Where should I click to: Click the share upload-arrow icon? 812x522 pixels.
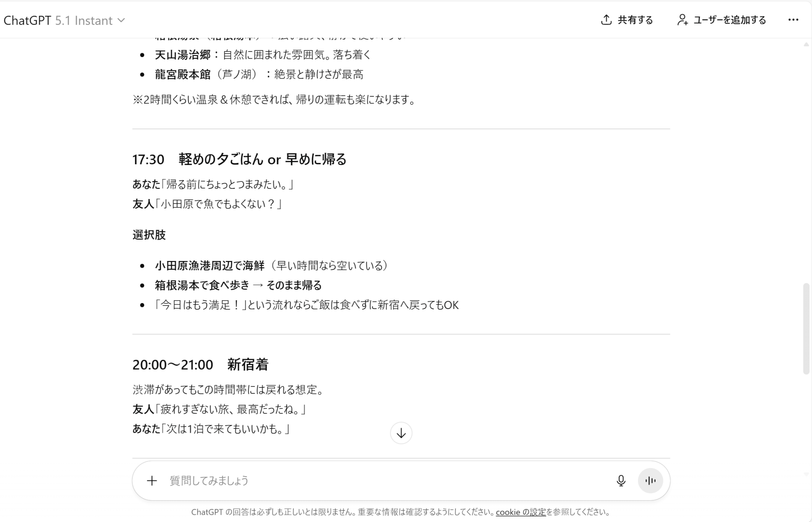click(x=606, y=20)
